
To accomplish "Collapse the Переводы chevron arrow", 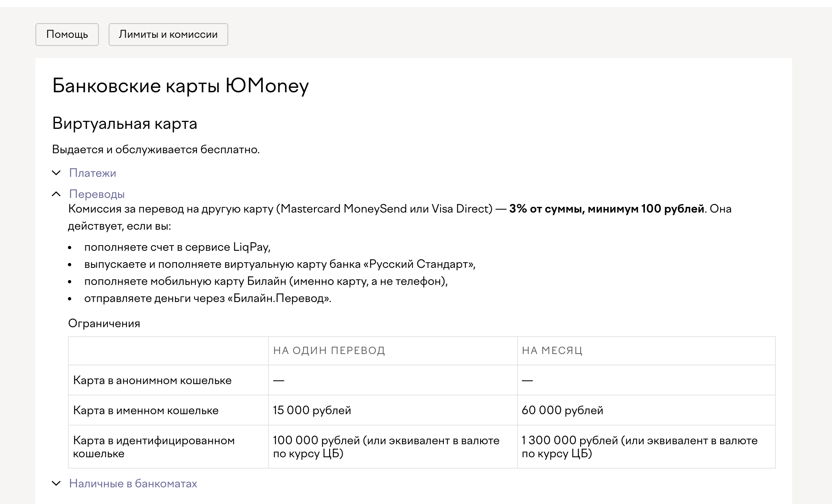I will tap(57, 194).
